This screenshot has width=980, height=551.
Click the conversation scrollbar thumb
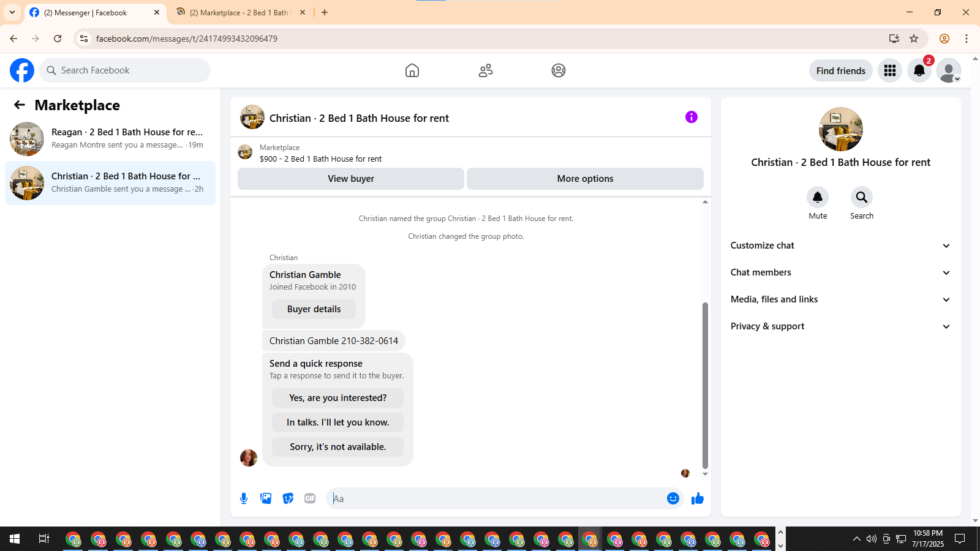705,385
